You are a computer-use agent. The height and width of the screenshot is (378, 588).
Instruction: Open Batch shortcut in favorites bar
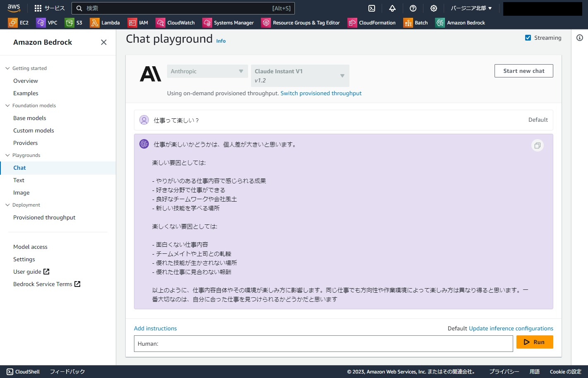point(416,23)
